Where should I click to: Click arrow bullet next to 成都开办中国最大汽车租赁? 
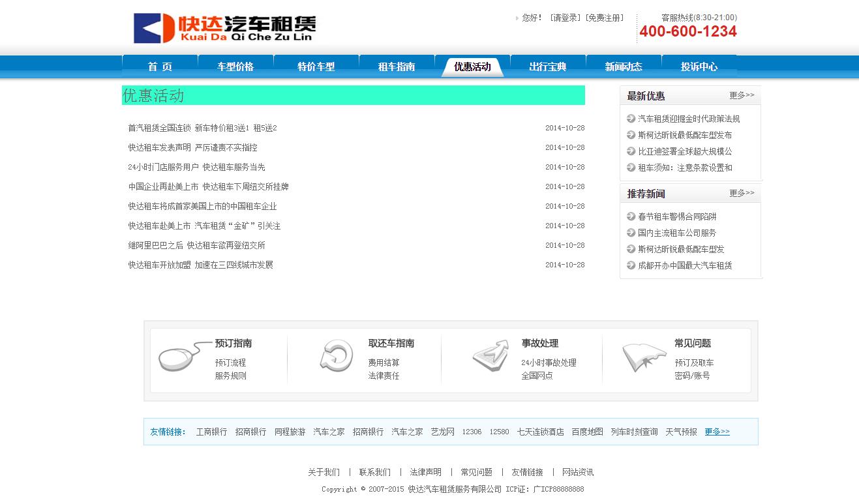click(631, 265)
